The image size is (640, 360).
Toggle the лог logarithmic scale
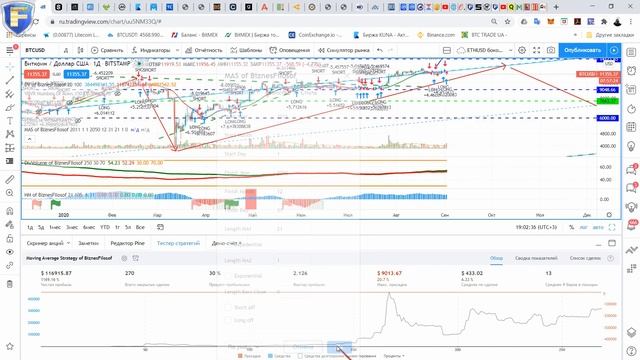tap(584, 227)
